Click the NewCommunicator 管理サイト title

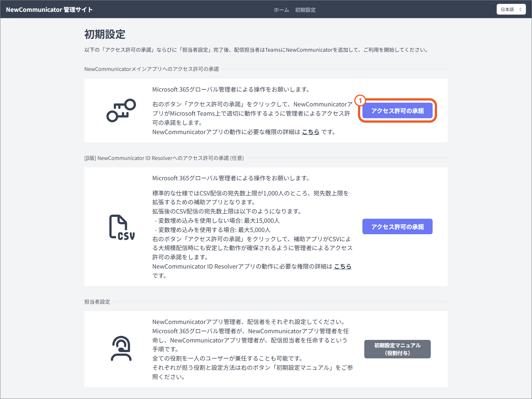[x=49, y=10]
